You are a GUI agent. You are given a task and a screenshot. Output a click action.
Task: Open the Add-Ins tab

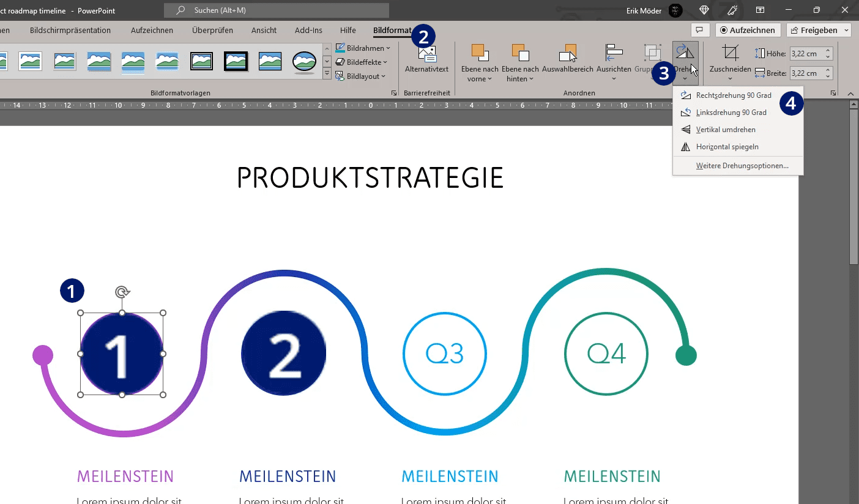pyautogui.click(x=308, y=30)
